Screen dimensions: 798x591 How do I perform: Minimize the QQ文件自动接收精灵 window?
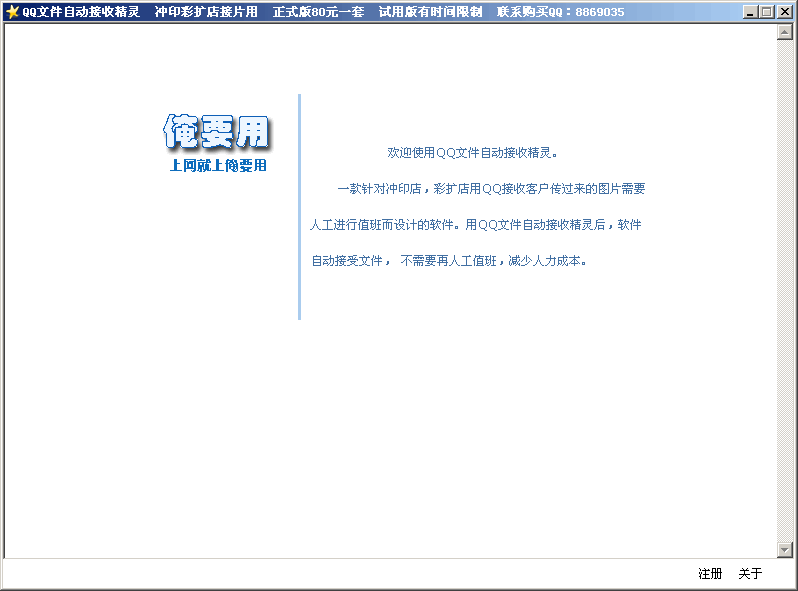point(750,12)
